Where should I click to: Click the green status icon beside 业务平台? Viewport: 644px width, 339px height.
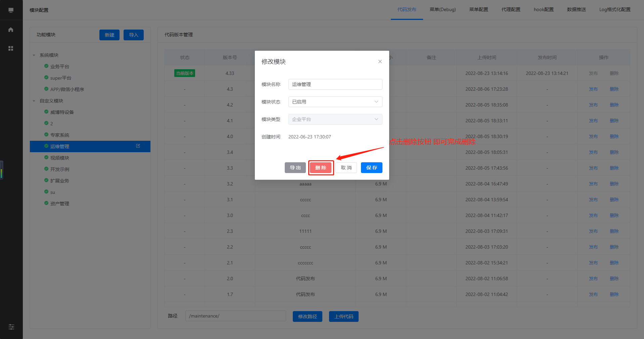tap(46, 66)
